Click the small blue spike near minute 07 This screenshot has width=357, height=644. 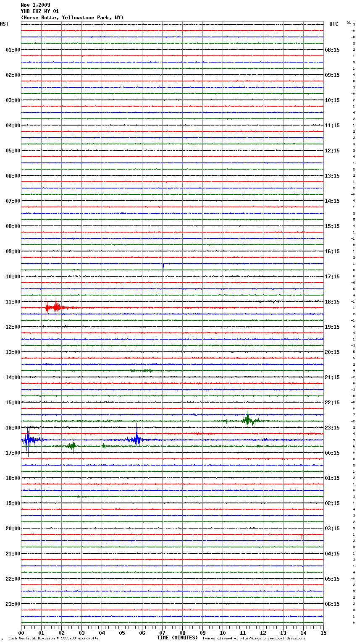[x=163, y=267]
